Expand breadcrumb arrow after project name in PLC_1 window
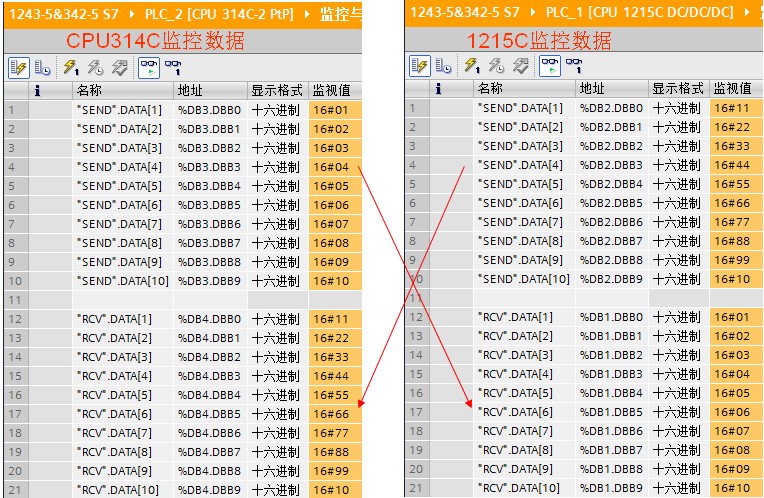This screenshot has width=764, height=498. click(x=533, y=12)
